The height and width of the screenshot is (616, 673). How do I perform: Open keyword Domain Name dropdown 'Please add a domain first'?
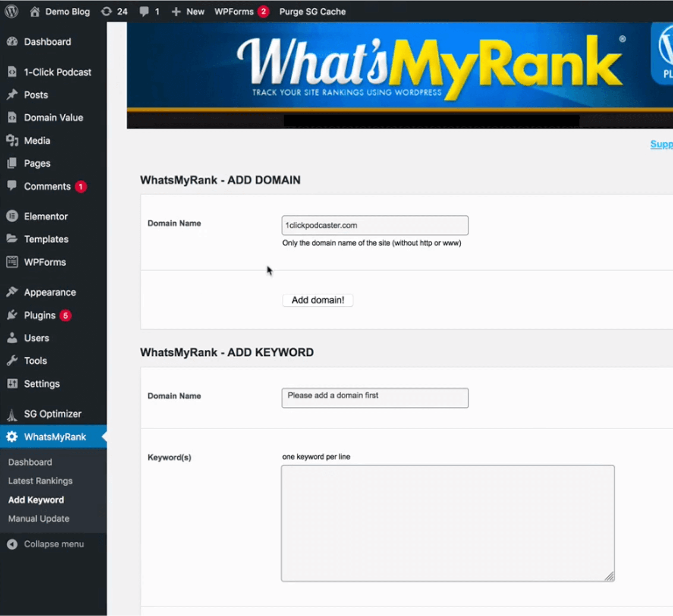375,398
